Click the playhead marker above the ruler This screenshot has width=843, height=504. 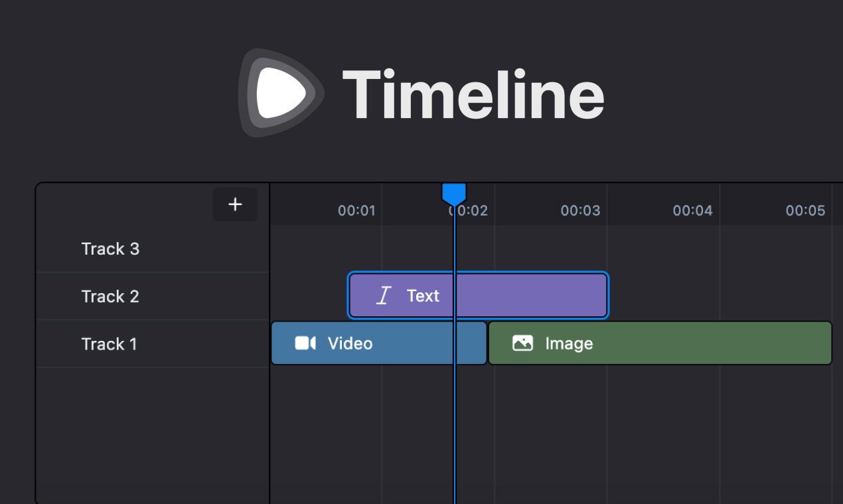point(455,193)
